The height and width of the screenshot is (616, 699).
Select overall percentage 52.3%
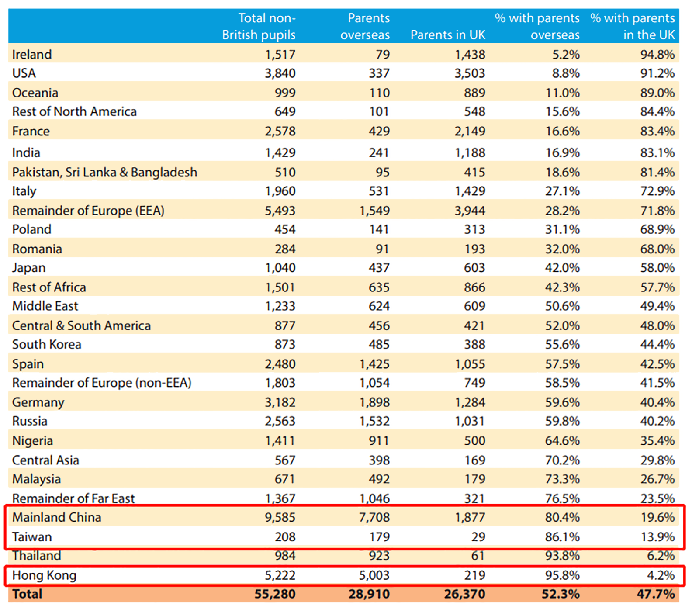pos(561,594)
